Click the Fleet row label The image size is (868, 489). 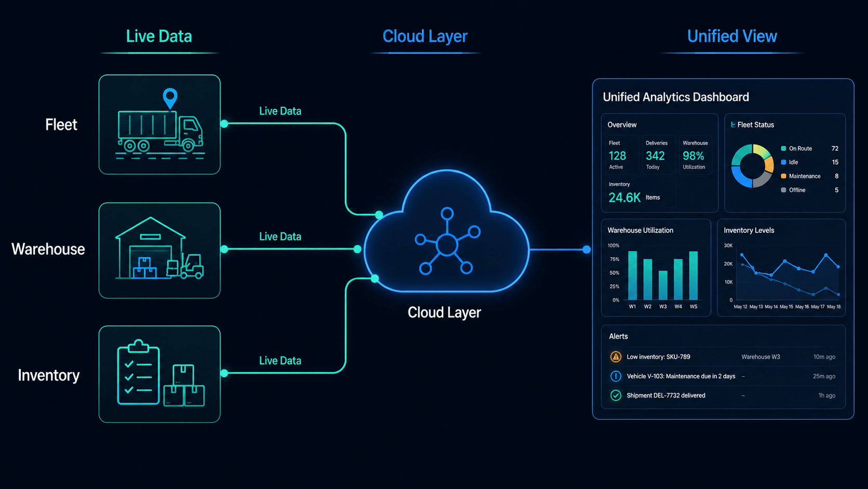point(61,125)
